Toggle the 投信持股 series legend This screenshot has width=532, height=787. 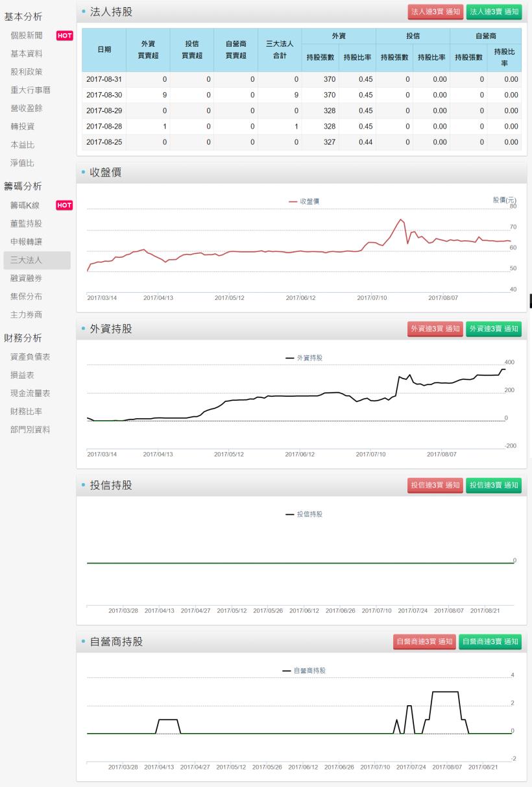coord(305,514)
